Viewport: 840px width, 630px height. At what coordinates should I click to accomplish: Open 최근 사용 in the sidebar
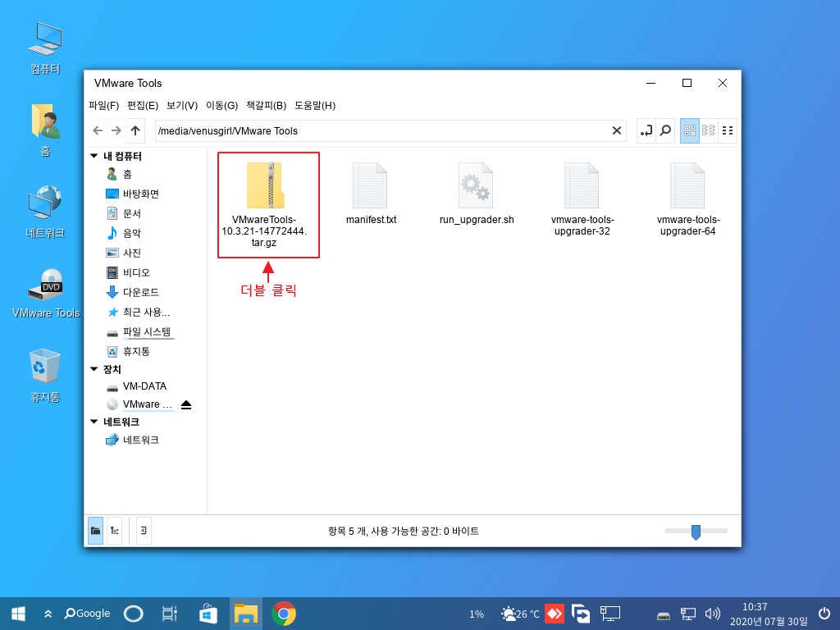pyautogui.click(x=138, y=312)
